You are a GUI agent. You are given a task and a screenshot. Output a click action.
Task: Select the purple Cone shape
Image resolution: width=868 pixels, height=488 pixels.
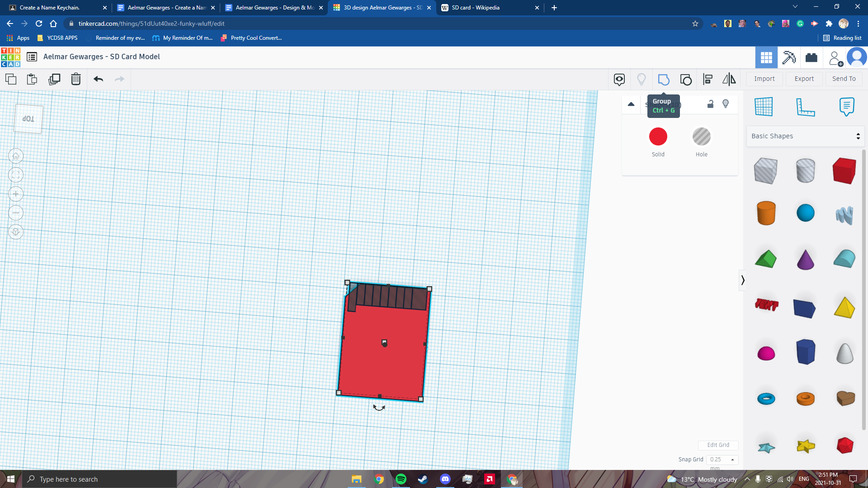pyautogui.click(x=805, y=259)
